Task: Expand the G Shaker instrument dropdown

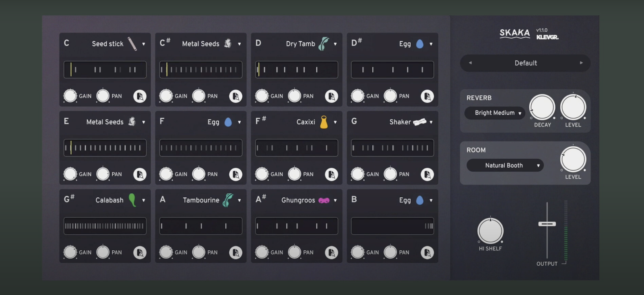Action: click(x=431, y=122)
